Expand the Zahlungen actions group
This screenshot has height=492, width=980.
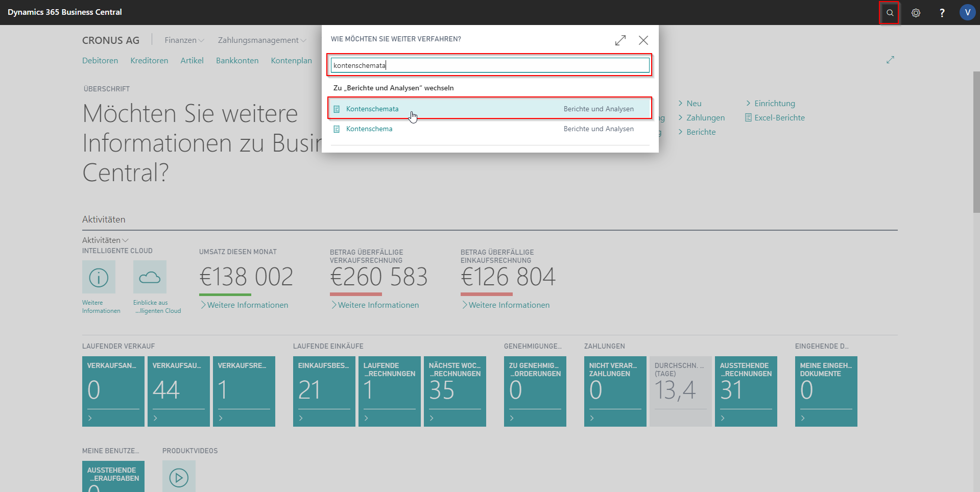tap(701, 118)
